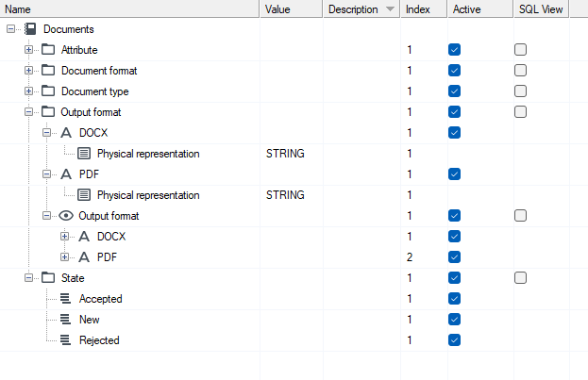Screen dimensions: 588x380
Task: Collapse the State folder
Action: [28, 277]
